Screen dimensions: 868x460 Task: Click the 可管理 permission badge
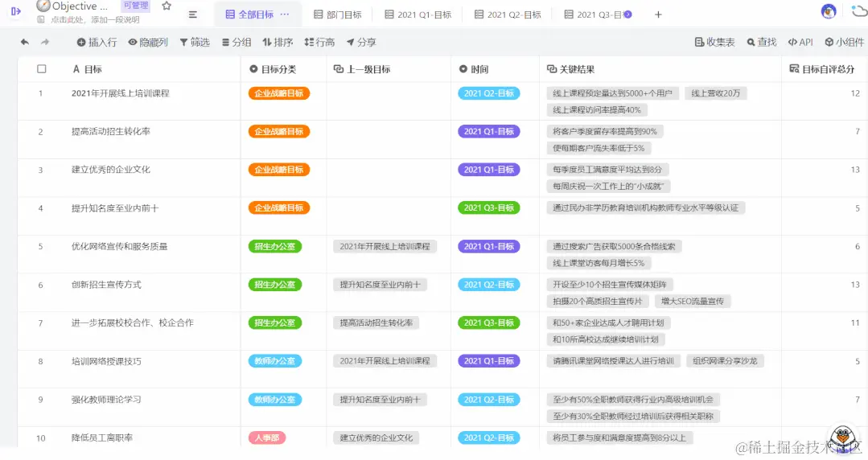(x=136, y=6)
